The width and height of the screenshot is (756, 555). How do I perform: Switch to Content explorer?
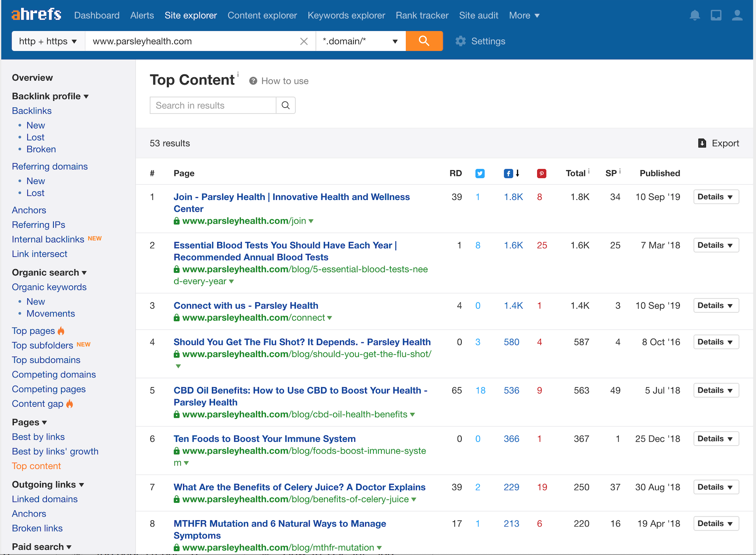pyautogui.click(x=262, y=15)
